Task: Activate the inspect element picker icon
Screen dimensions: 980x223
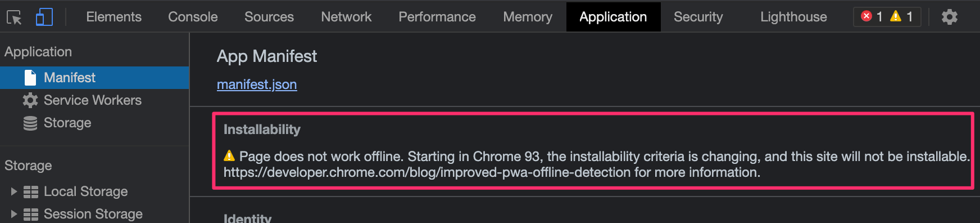Action: pyautogui.click(x=14, y=17)
